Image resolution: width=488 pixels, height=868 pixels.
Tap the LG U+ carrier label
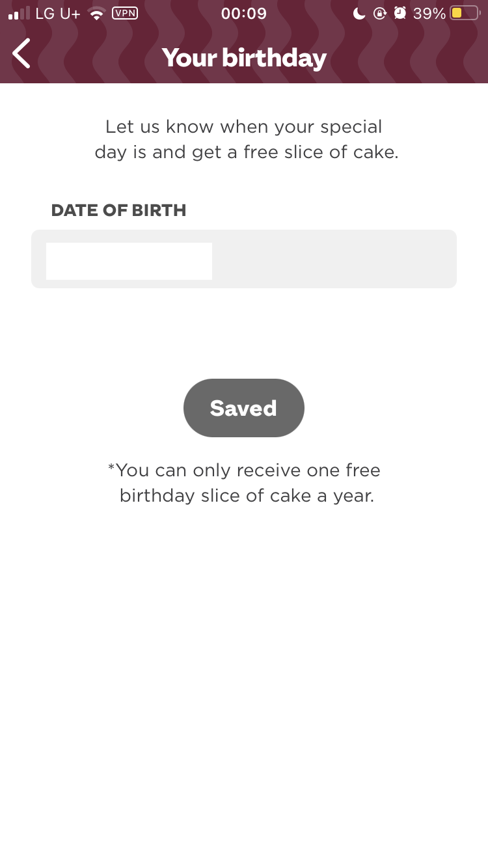tap(58, 14)
